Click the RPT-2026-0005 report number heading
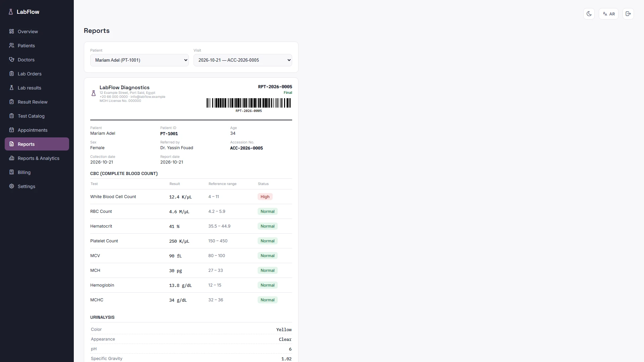 pyautogui.click(x=275, y=87)
